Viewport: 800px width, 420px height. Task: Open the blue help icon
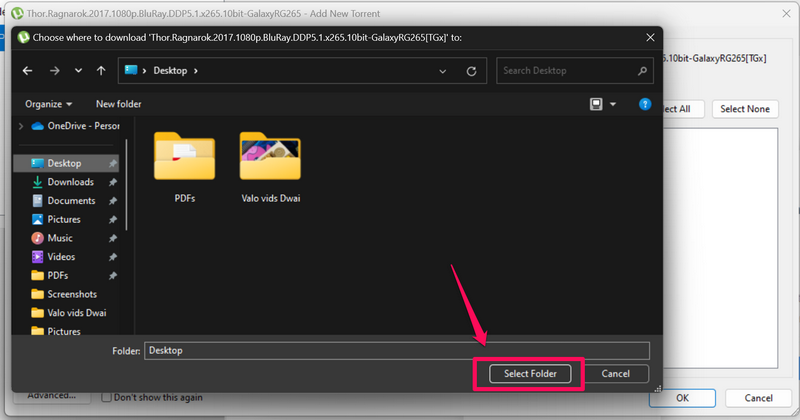pyautogui.click(x=645, y=104)
